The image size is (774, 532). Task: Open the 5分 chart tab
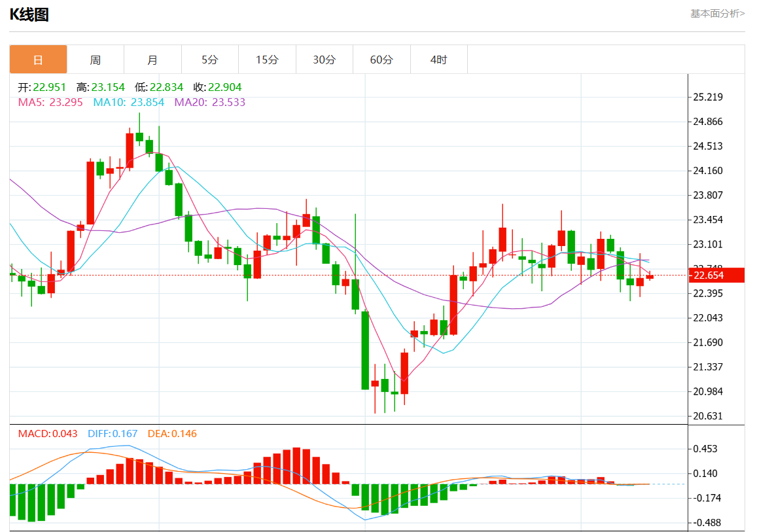210,60
